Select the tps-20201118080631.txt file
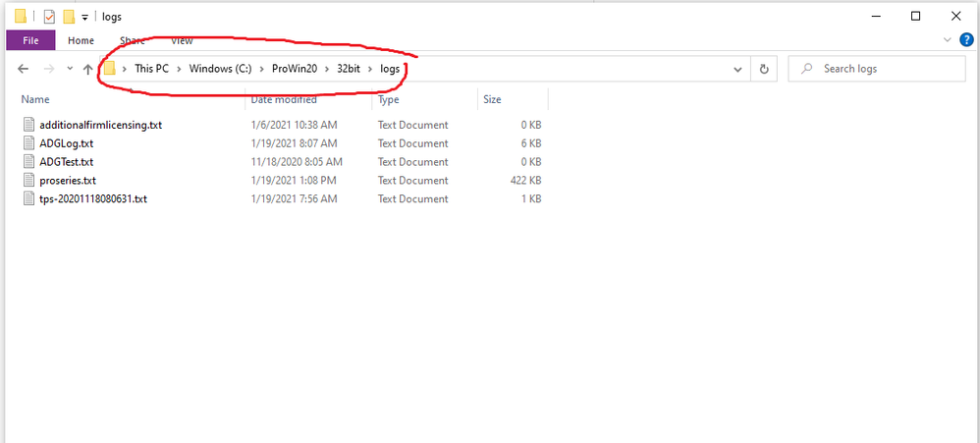The height and width of the screenshot is (443, 980). pyautogui.click(x=92, y=199)
